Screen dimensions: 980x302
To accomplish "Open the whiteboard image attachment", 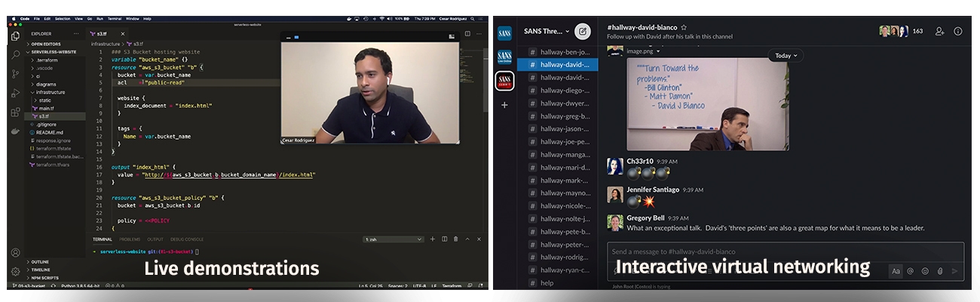I will pyautogui.click(x=707, y=105).
